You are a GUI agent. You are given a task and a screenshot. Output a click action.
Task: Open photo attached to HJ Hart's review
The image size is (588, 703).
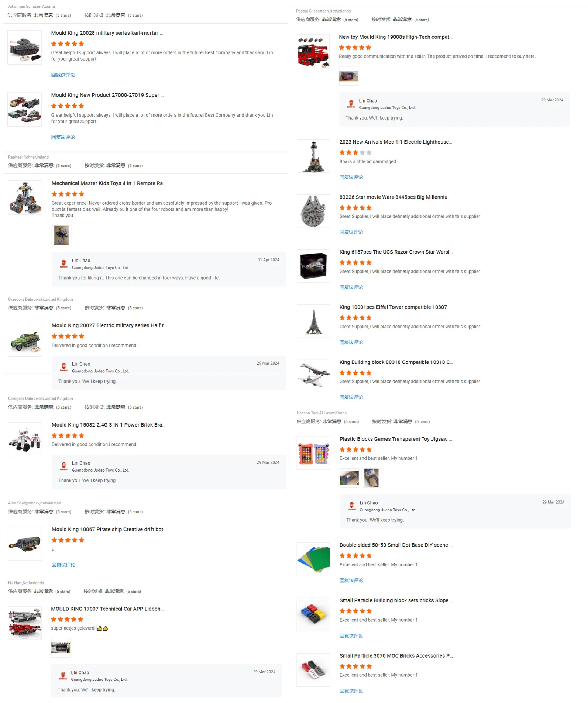coord(61,648)
